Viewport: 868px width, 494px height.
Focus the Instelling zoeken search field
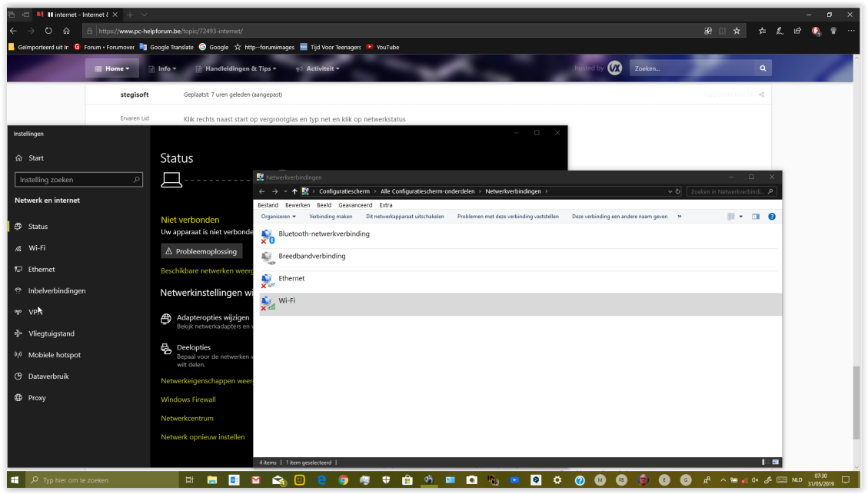tap(78, 180)
